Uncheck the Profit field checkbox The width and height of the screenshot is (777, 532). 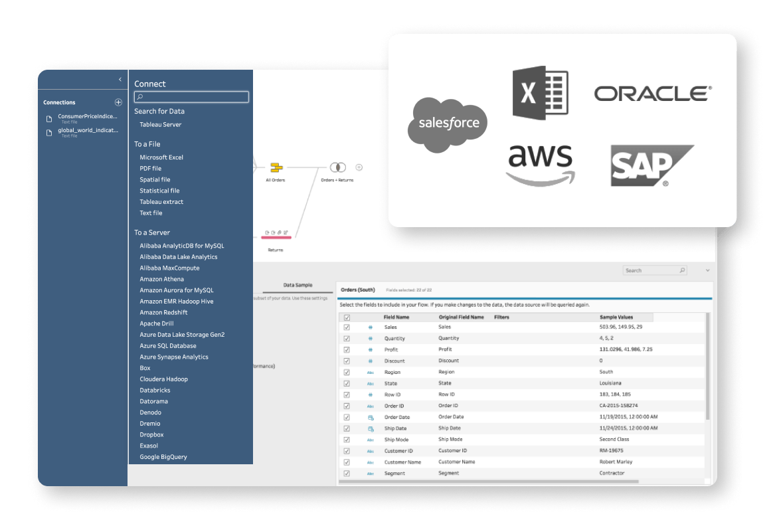tap(347, 350)
